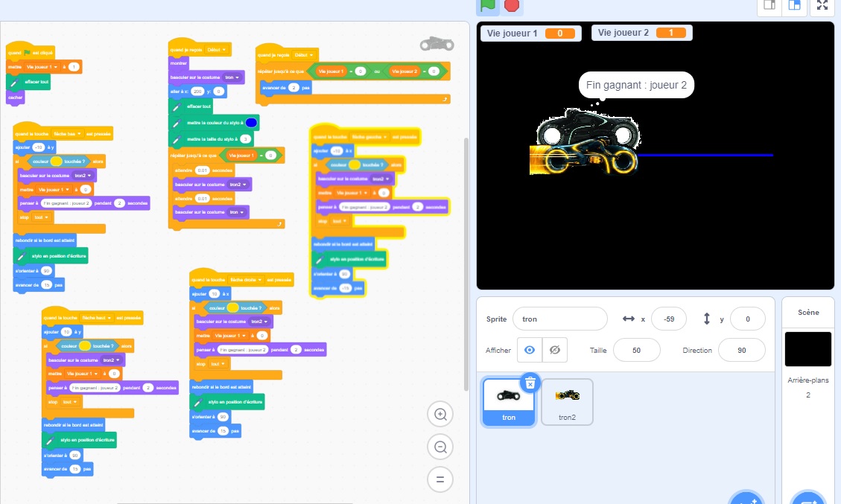
Task: Click the workspace vertical scrollbar
Action: (466, 264)
